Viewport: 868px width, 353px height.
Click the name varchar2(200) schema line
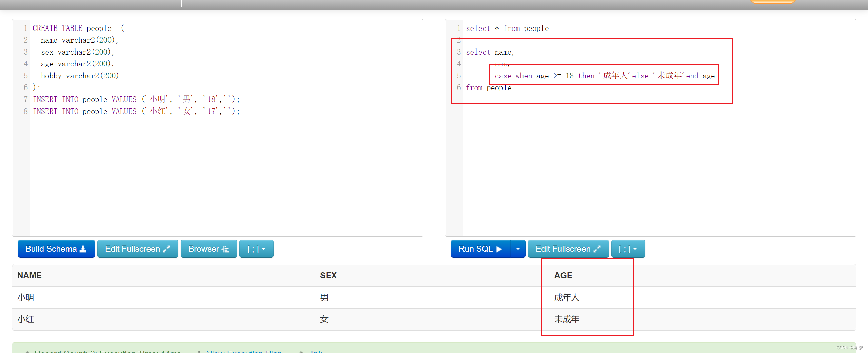[x=80, y=40]
